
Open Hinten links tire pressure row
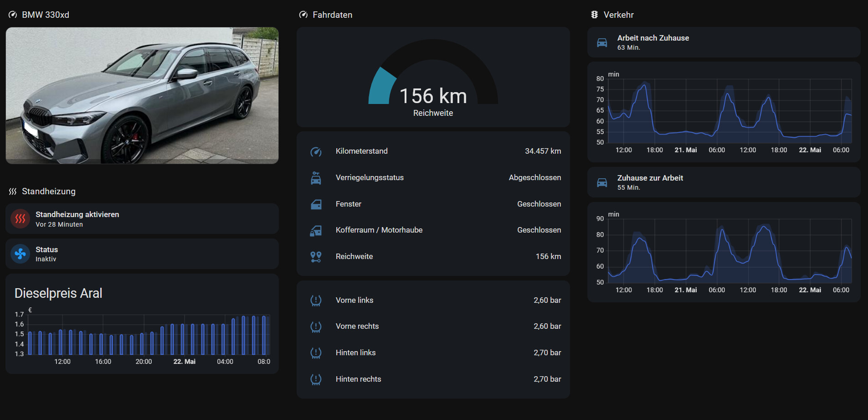pyautogui.click(x=433, y=353)
